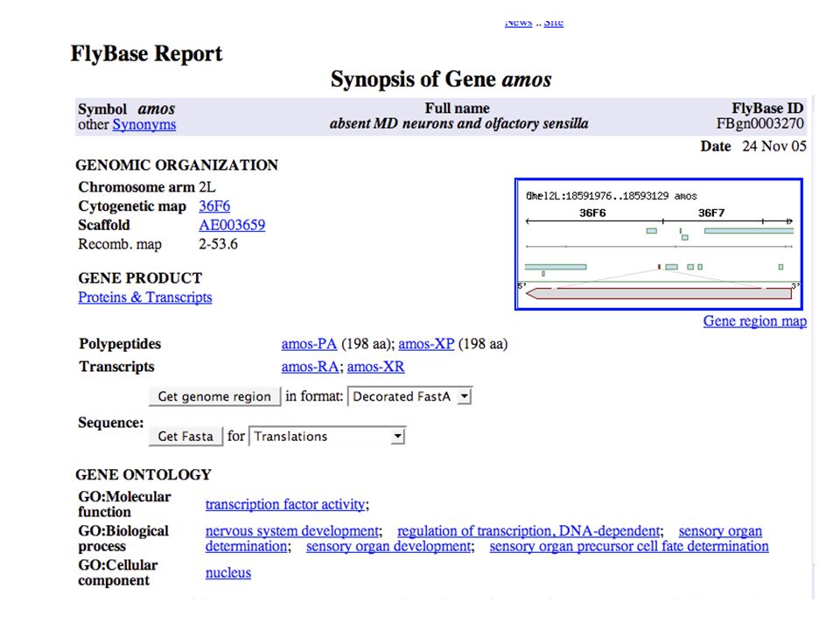Click the gene region map thumbnail
This screenshot has height=630, width=840.
(658, 244)
